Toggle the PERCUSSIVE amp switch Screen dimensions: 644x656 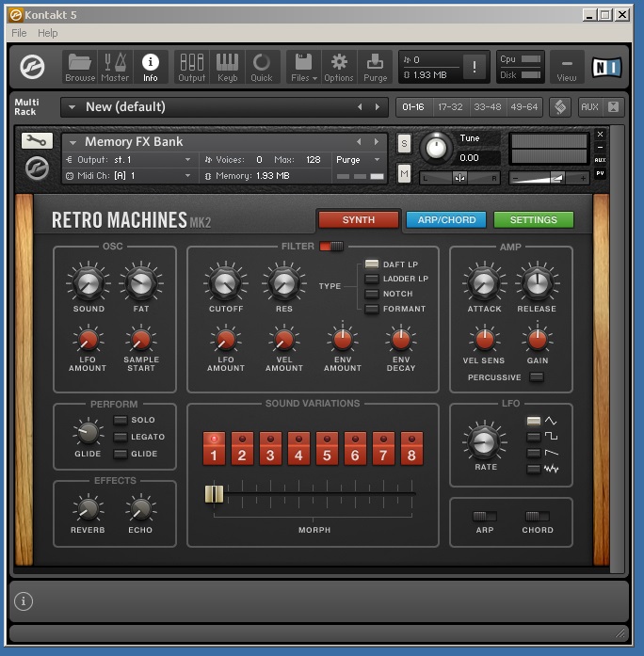[x=536, y=377]
